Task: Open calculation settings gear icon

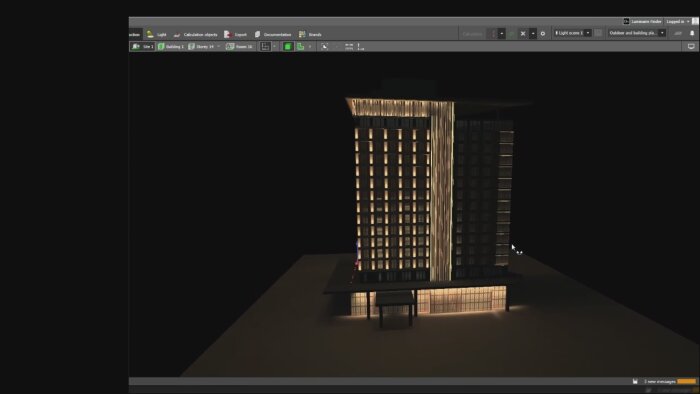Action: point(543,33)
